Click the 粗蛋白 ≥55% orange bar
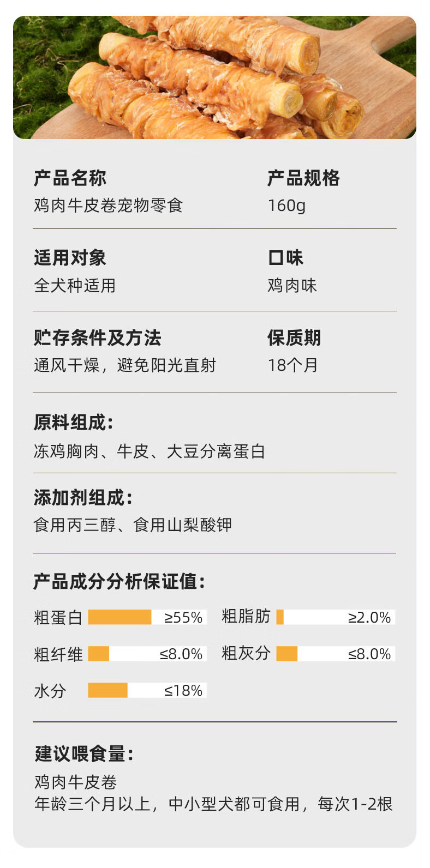 click(x=147, y=617)
